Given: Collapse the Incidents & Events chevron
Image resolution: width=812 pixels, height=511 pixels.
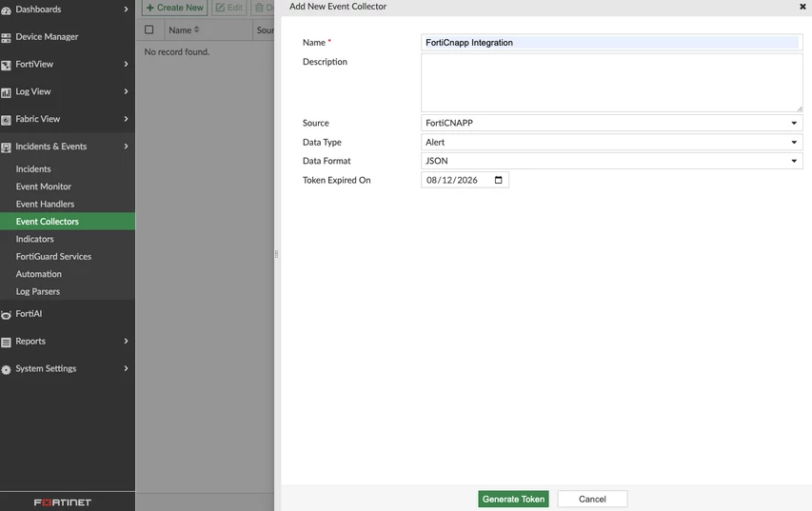Looking at the screenshot, I should (x=126, y=147).
